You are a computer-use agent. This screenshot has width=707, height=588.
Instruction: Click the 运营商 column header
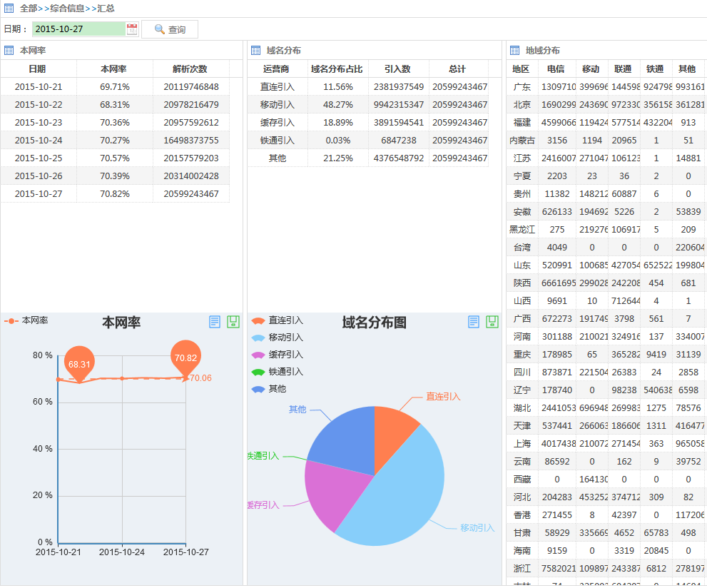(276, 69)
